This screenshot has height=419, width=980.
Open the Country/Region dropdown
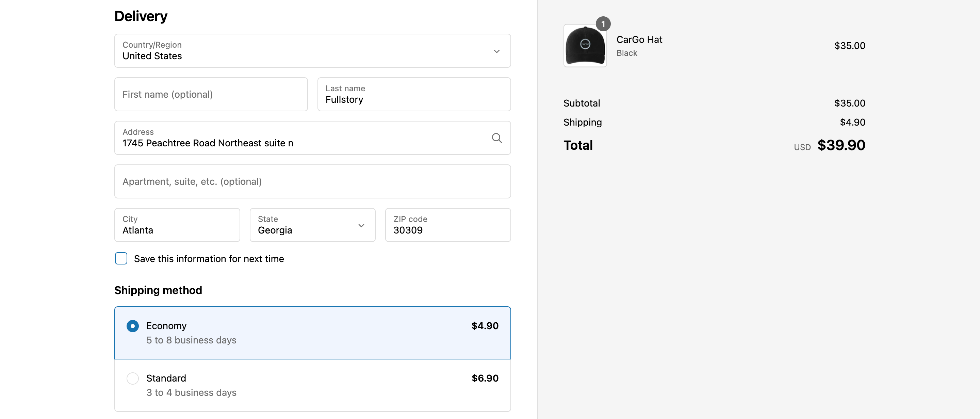point(304,51)
